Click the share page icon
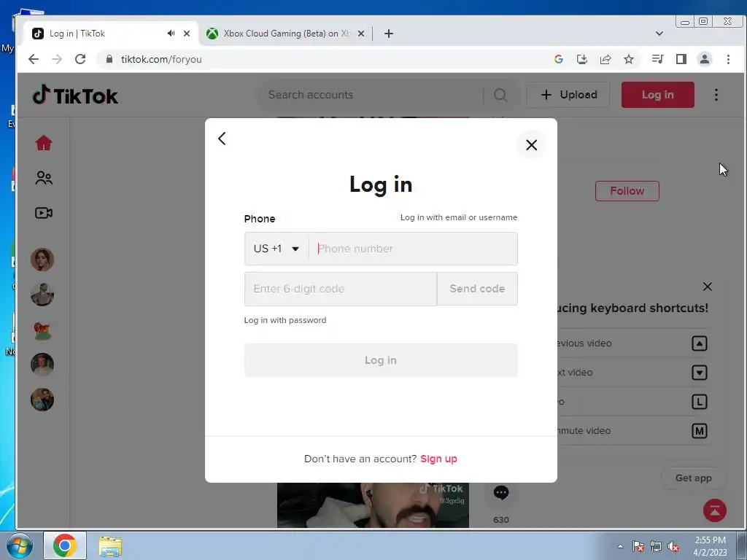 [x=605, y=59]
